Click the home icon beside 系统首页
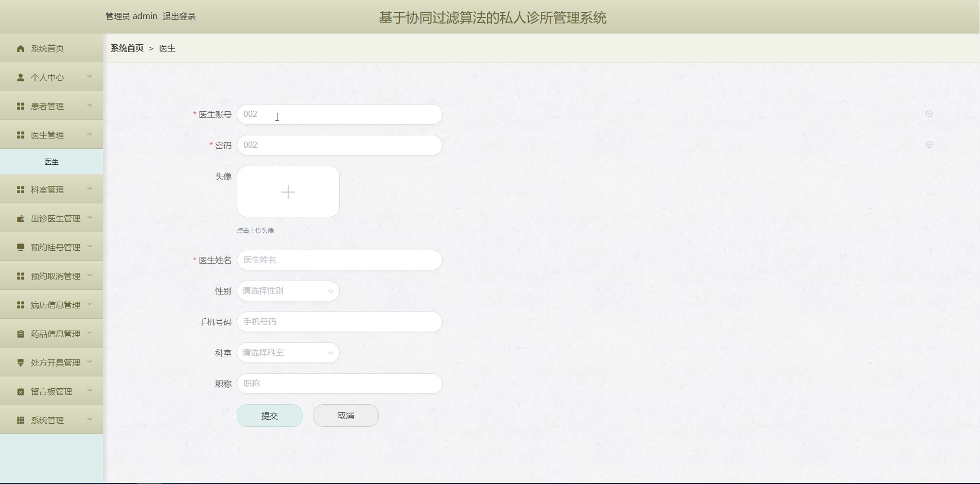This screenshot has width=980, height=484. (x=21, y=48)
